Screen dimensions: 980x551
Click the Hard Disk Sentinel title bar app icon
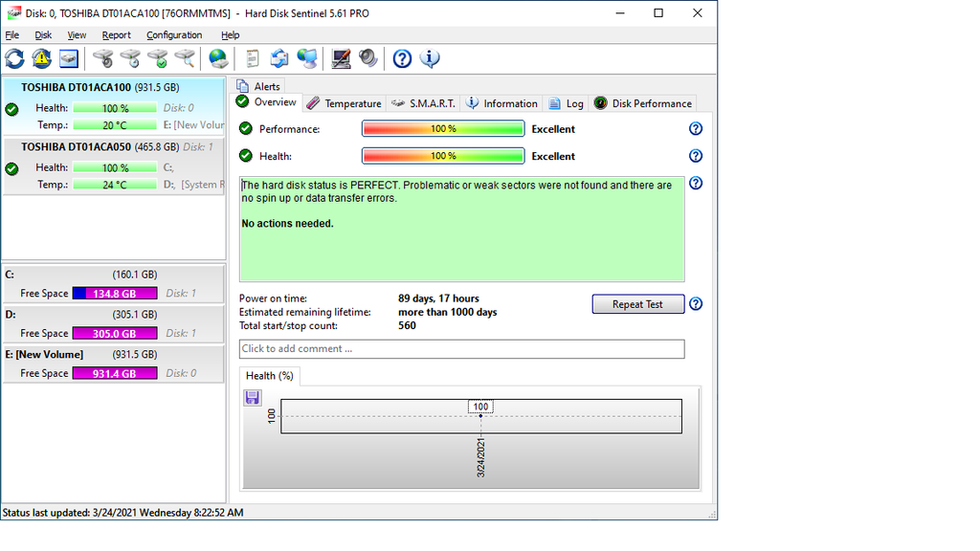point(13,12)
